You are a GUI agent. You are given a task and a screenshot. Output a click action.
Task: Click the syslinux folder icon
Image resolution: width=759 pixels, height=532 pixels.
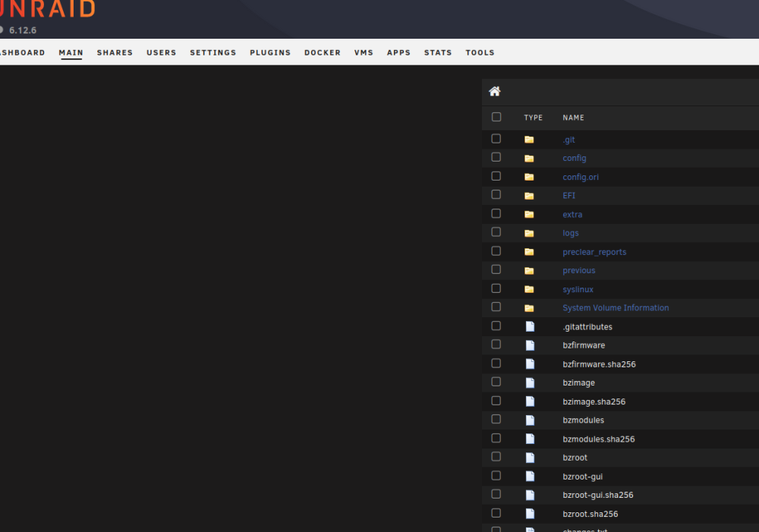click(529, 289)
